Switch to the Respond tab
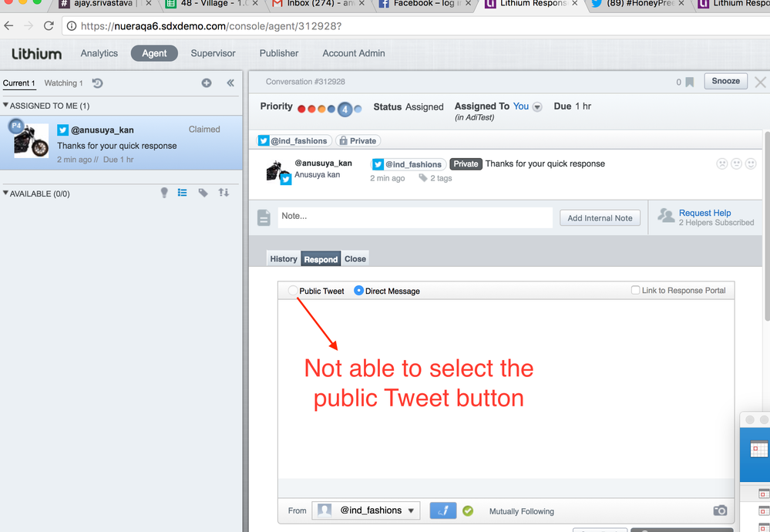Screen dimensions: 770x532 [x=321, y=259]
